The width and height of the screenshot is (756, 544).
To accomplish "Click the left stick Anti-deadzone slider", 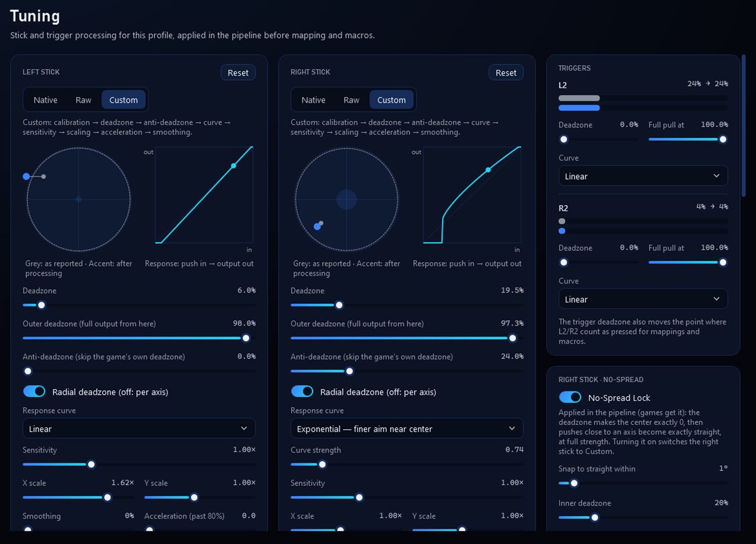I will click(139, 371).
